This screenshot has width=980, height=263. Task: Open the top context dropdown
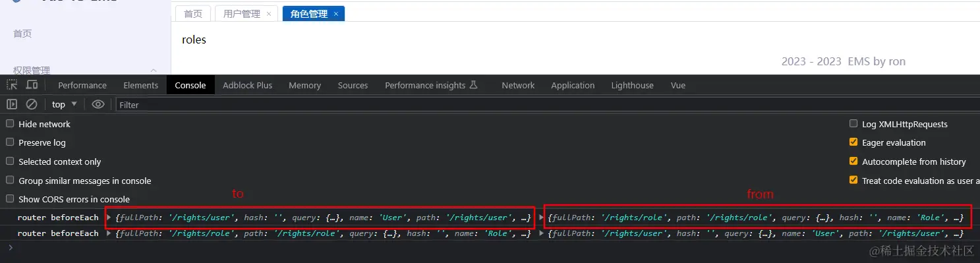65,104
